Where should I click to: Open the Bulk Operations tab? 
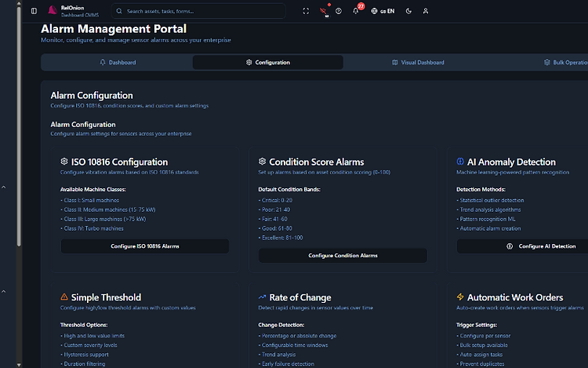(x=565, y=62)
